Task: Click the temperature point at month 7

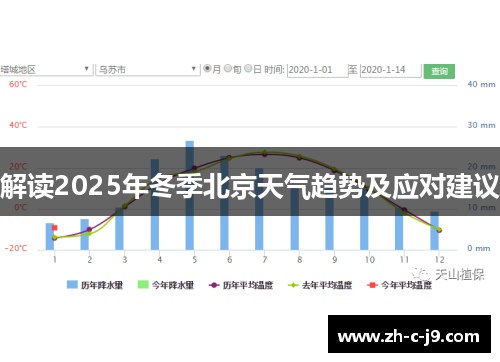Action: (265, 153)
